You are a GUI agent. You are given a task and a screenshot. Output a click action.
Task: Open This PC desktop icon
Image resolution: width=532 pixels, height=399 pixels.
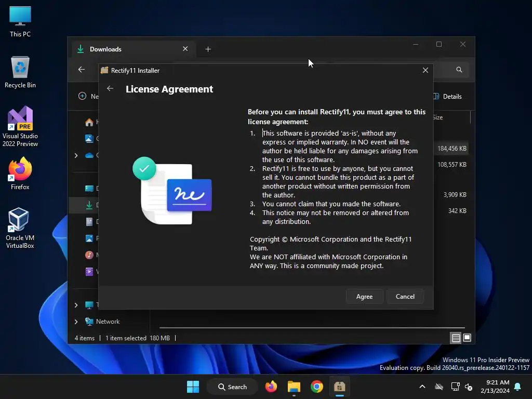pos(20,22)
